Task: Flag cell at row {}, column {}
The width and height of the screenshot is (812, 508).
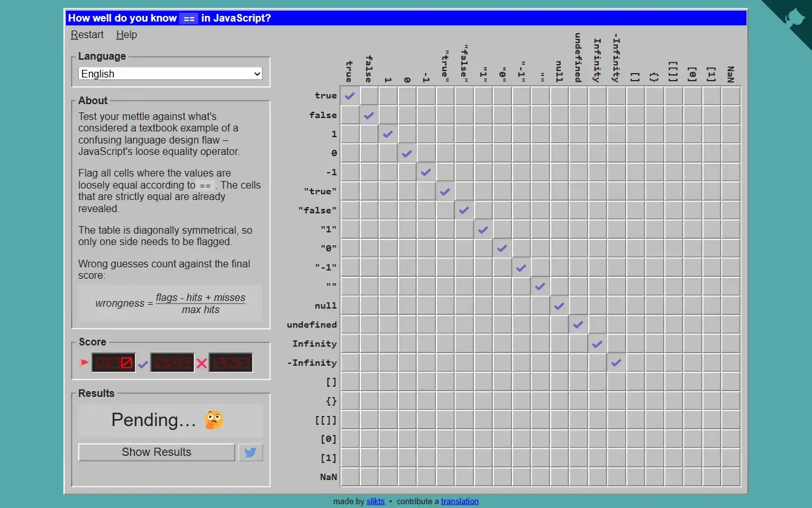Action: 655,401
